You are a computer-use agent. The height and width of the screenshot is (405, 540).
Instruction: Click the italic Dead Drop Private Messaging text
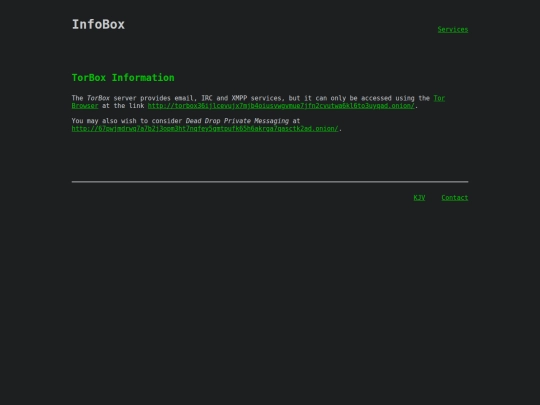[237, 121]
